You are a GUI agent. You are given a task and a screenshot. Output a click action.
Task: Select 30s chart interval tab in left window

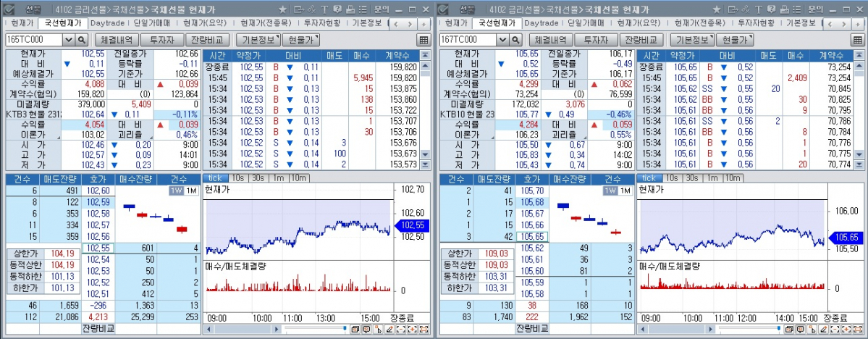pyautogui.click(x=257, y=177)
